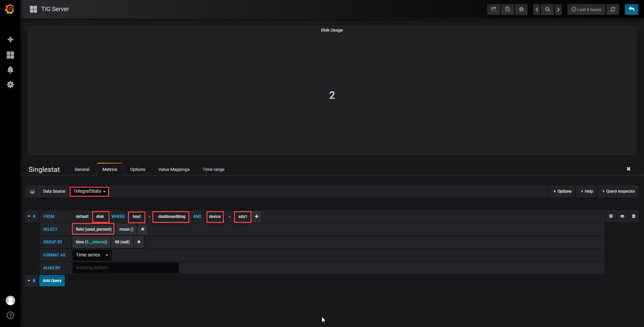Open Configuration gear icon in sidebar

click(10, 85)
